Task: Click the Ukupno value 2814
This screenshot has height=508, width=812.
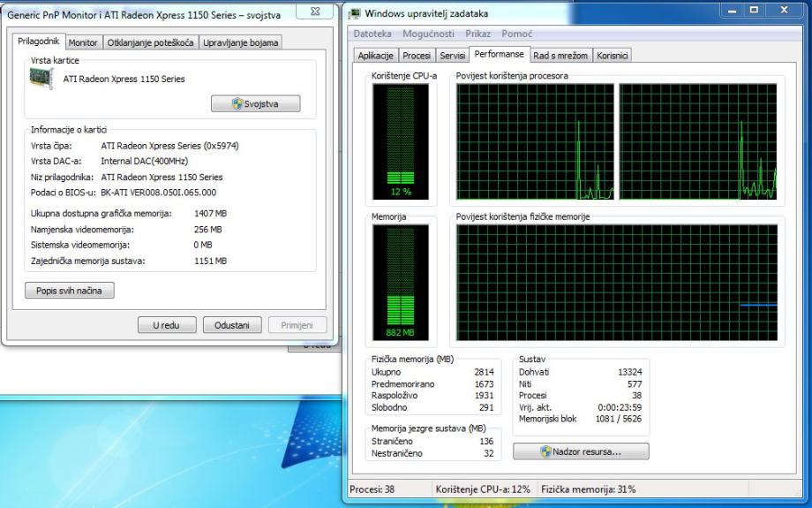Action: coord(484,372)
